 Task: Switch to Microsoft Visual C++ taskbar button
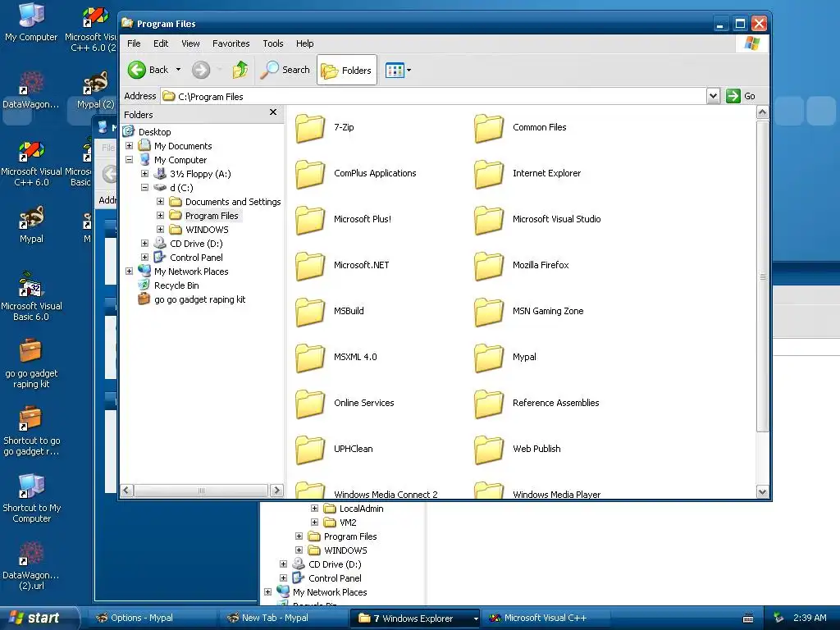click(546, 619)
